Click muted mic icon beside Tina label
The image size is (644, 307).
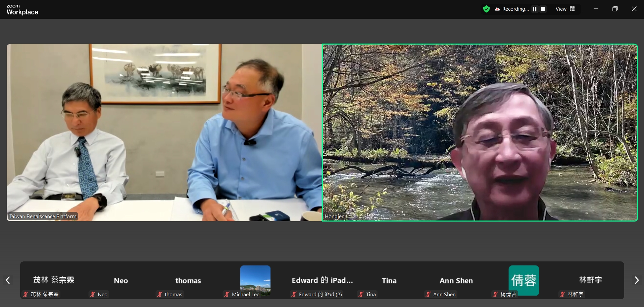[361, 294]
